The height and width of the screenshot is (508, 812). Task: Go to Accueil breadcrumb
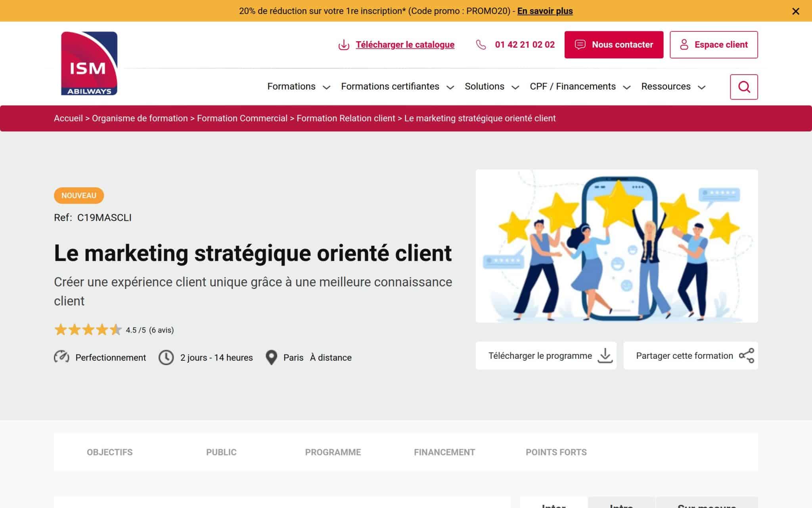(x=68, y=118)
